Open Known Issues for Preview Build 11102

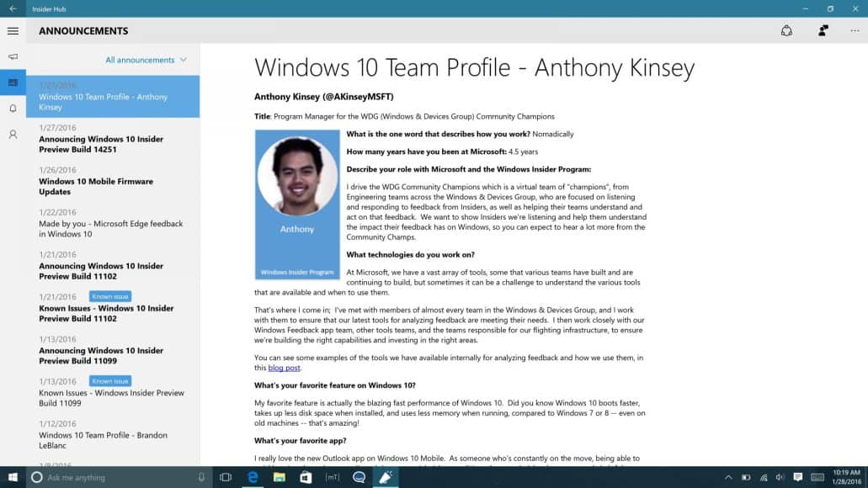[x=113, y=308]
